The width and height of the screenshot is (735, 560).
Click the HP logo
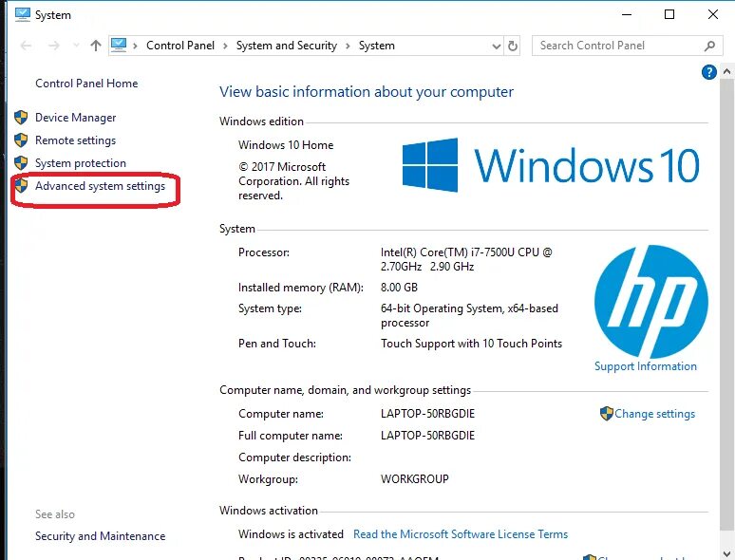coord(651,301)
